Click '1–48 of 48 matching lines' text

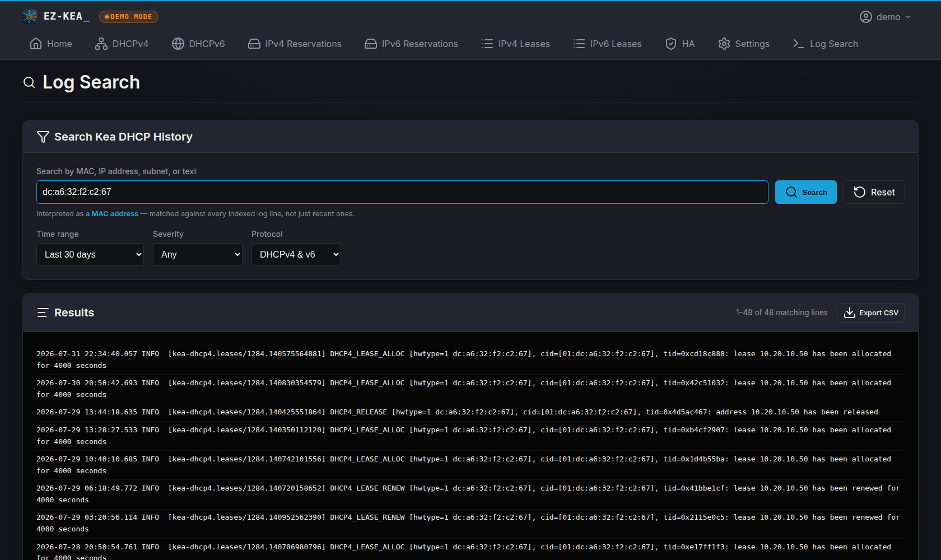pos(782,312)
